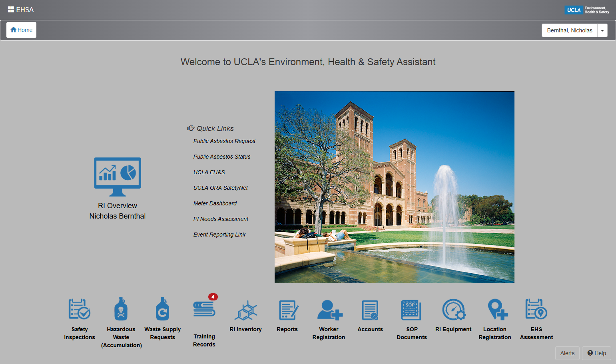Open the SOP Documents icon
The height and width of the screenshot is (364, 616).
tap(411, 310)
